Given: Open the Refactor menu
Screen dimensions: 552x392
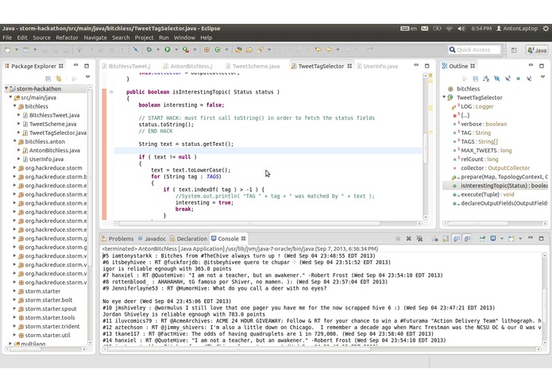Looking at the screenshot, I should (67, 37).
